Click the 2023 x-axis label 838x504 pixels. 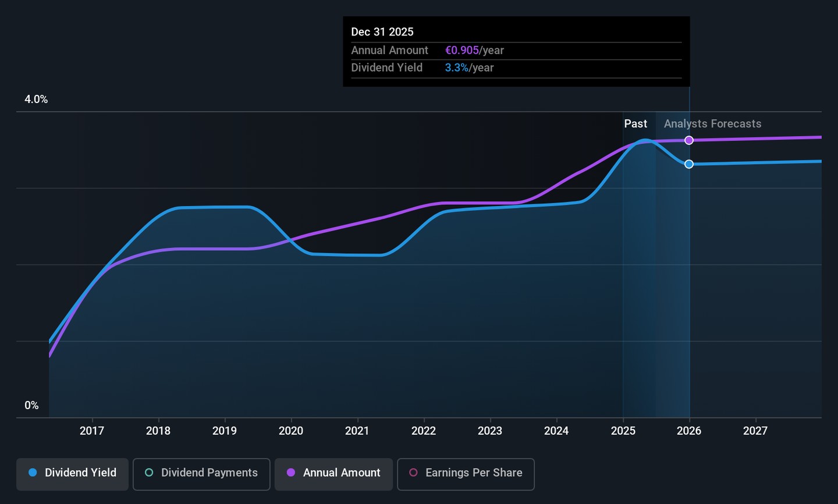pyautogui.click(x=490, y=431)
